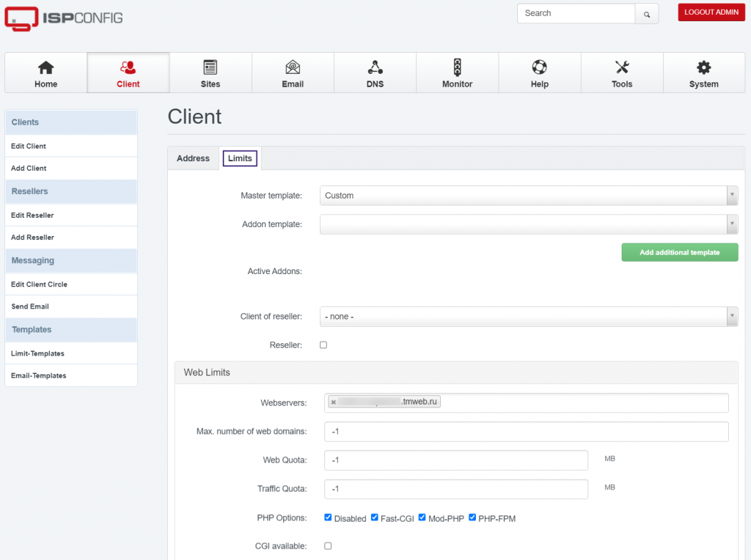This screenshot has width=751, height=560.
Task: Open the Master template dropdown
Action: [x=529, y=195]
